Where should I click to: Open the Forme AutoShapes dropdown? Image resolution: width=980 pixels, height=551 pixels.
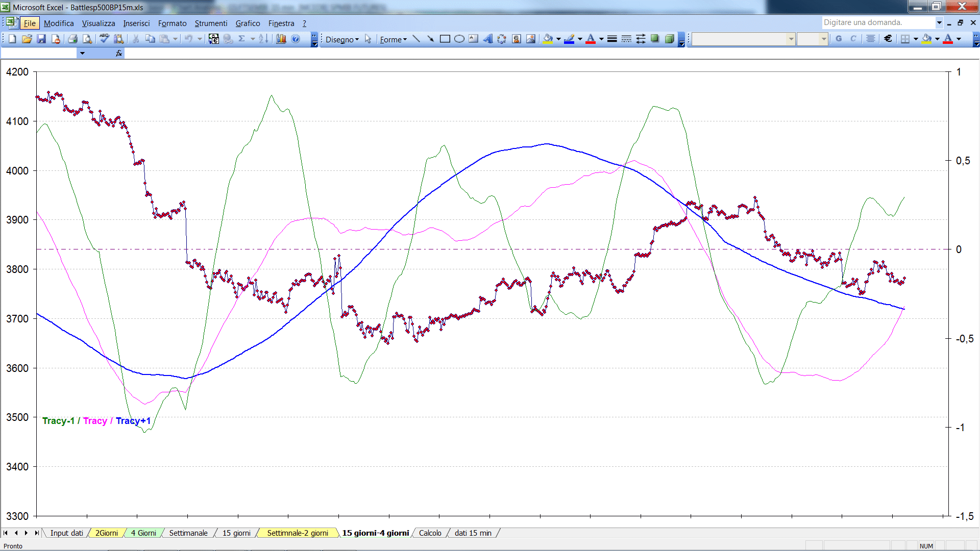pyautogui.click(x=393, y=39)
